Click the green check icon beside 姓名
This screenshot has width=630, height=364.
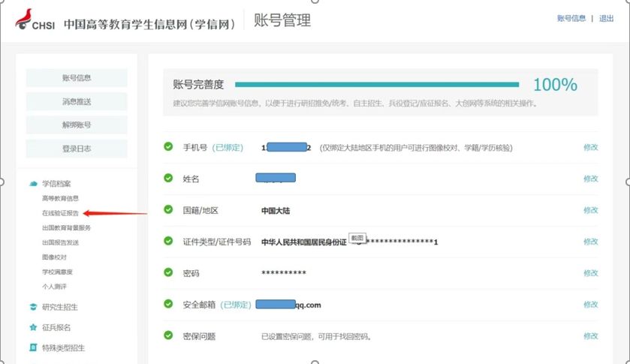(x=168, y=178)
